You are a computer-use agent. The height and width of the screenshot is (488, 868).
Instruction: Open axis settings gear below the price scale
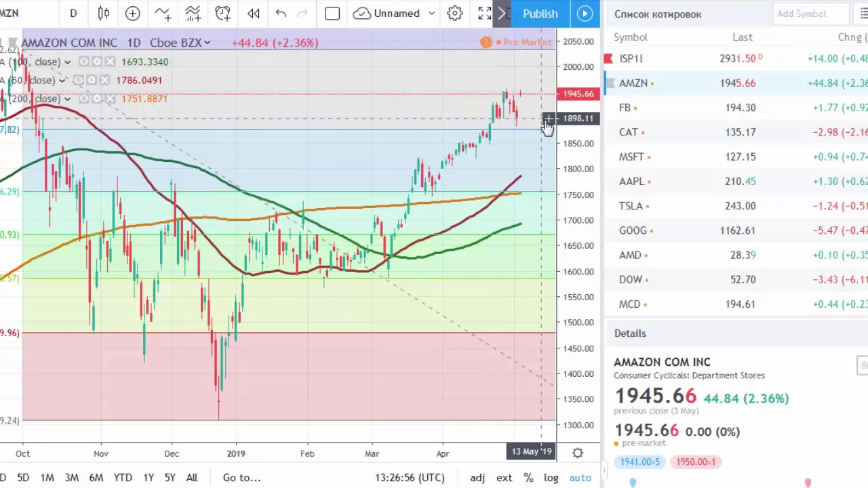click(578, 453)
